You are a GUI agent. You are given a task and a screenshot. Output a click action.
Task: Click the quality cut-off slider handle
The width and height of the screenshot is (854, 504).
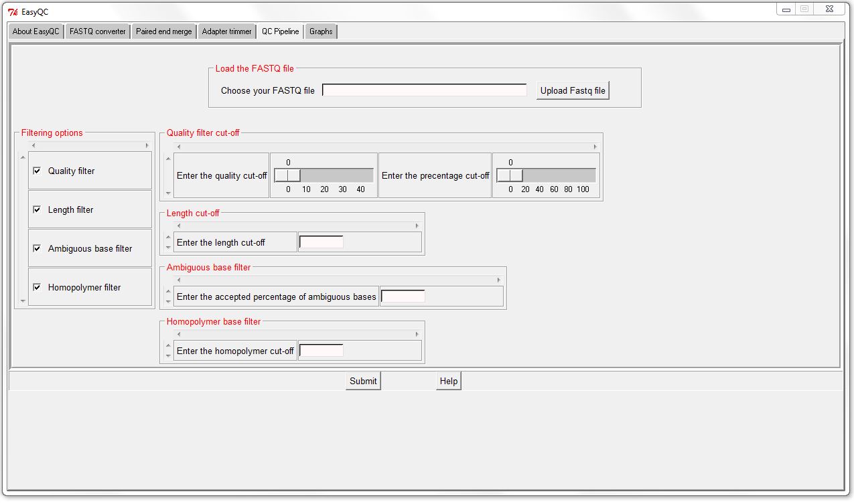point(287,175)
